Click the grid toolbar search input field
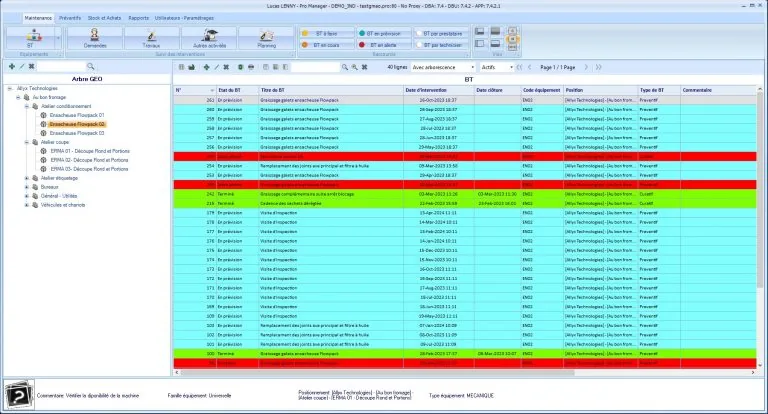This screenshot has width=768, height=414. pyautogui.click(x=315, y=67)
